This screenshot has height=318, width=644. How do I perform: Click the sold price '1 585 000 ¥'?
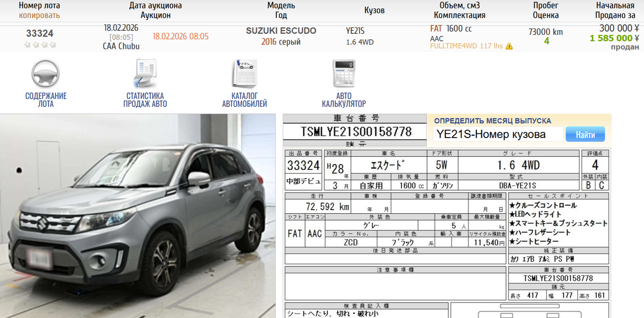tap(614, 38)
